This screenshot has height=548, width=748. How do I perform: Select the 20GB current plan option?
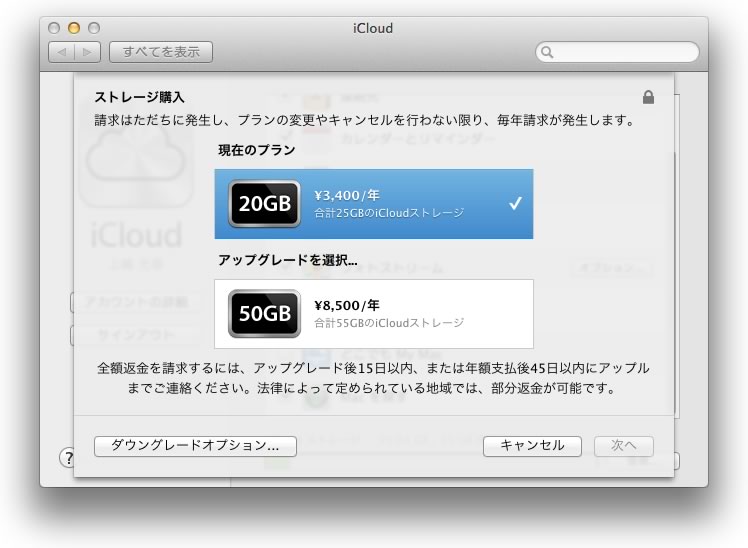(374, 204)
